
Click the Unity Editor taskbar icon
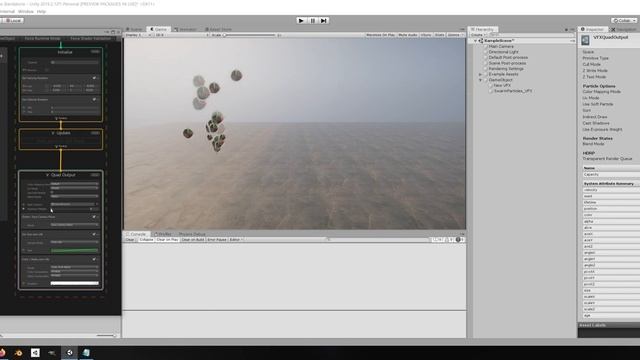click(69, 353)
